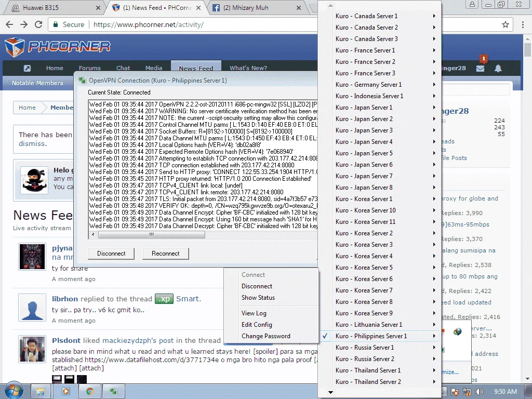The height and width of the screenshot is (399, 532).
Task: Open Forums navigation tab
Action: tap(89, 68)
